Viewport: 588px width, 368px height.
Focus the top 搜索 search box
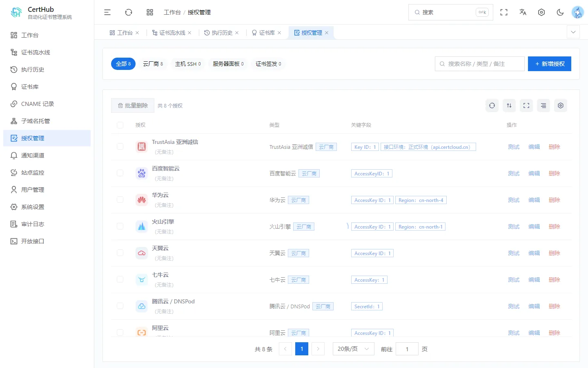pos(451,12)
